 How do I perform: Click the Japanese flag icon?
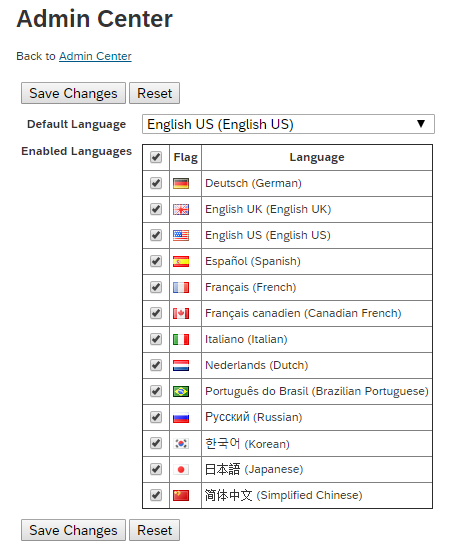pos(181,469)
